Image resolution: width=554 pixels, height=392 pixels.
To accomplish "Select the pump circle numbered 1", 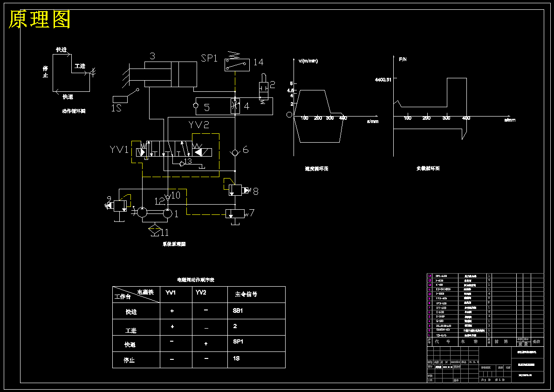I will click(168, 213).
